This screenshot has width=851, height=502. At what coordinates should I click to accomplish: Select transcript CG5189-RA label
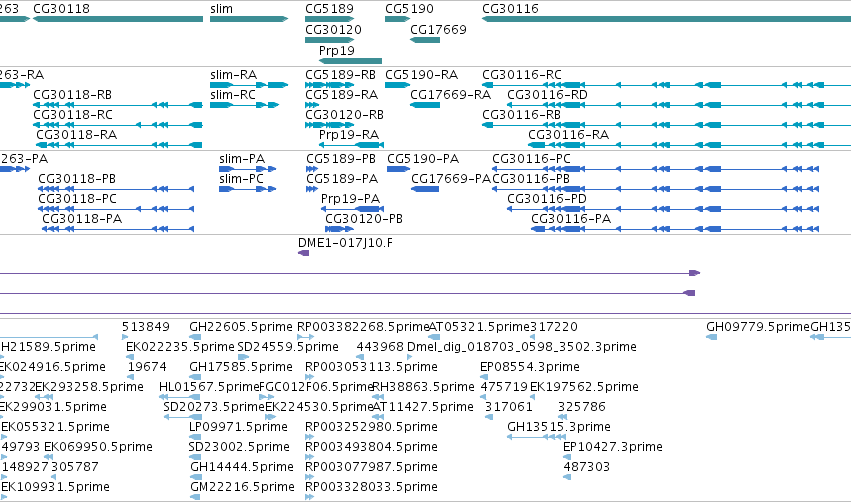(x=341, y=94)
